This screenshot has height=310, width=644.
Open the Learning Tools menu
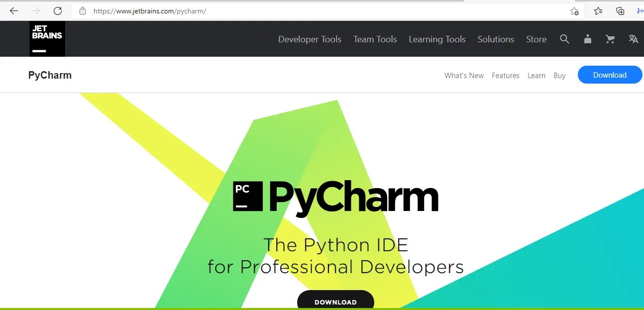437,39
